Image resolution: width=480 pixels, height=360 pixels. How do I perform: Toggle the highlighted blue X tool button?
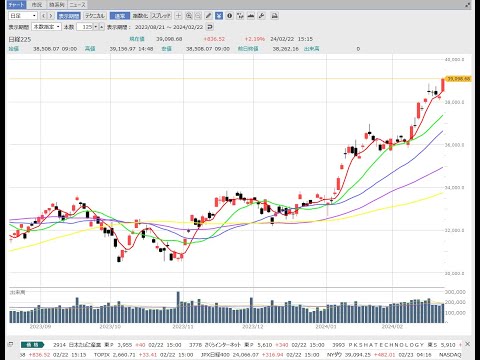[x=219, y=16]
